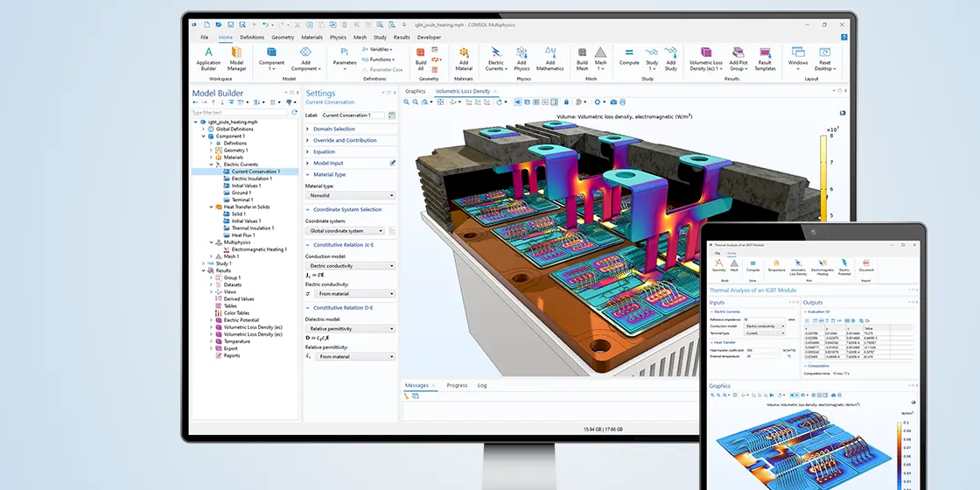Viewport: 980px width, 490px height.
Task: Click Build All geometry icon
Action: click(x=421, y=58)
